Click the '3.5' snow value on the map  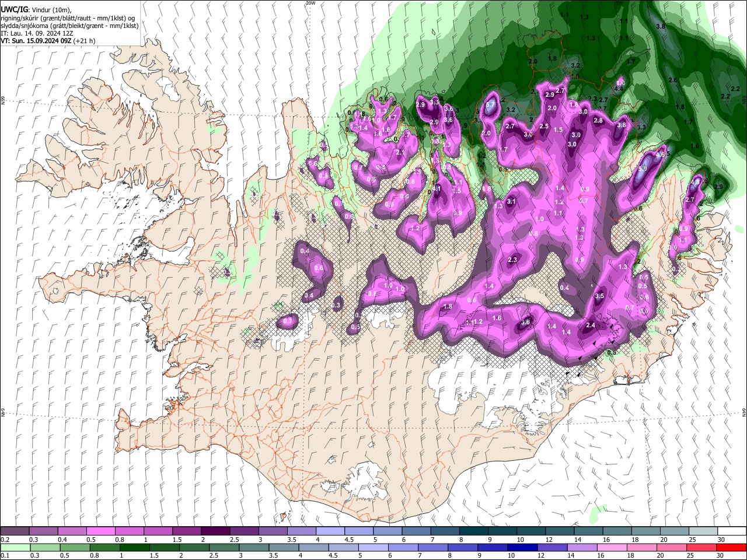(599, 296)
